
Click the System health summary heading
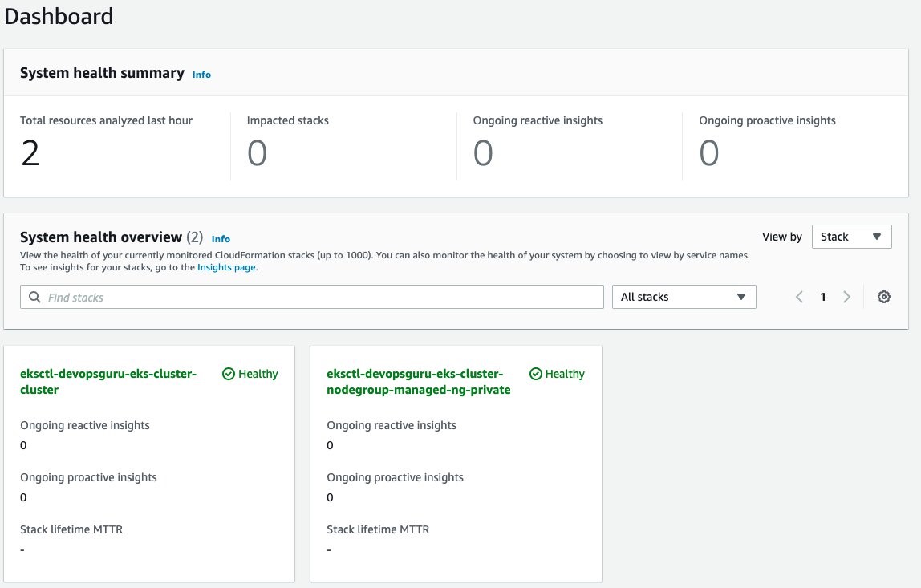102,73
